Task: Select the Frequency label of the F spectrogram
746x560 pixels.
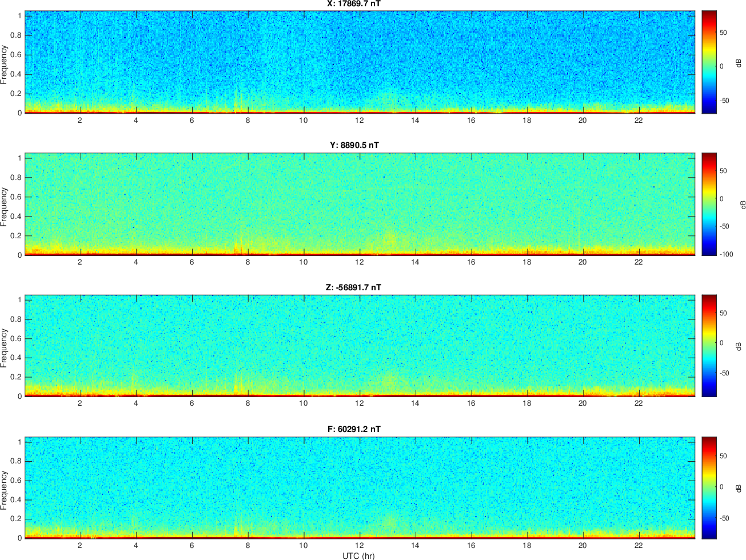Action: (x=5, y=490)
